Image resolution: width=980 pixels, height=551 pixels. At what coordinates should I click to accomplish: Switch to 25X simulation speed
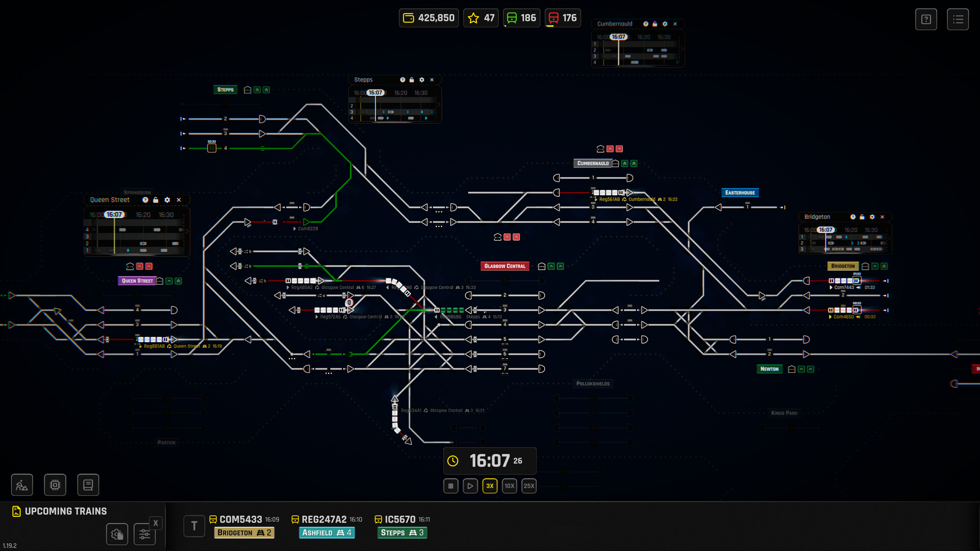[529, 486]
